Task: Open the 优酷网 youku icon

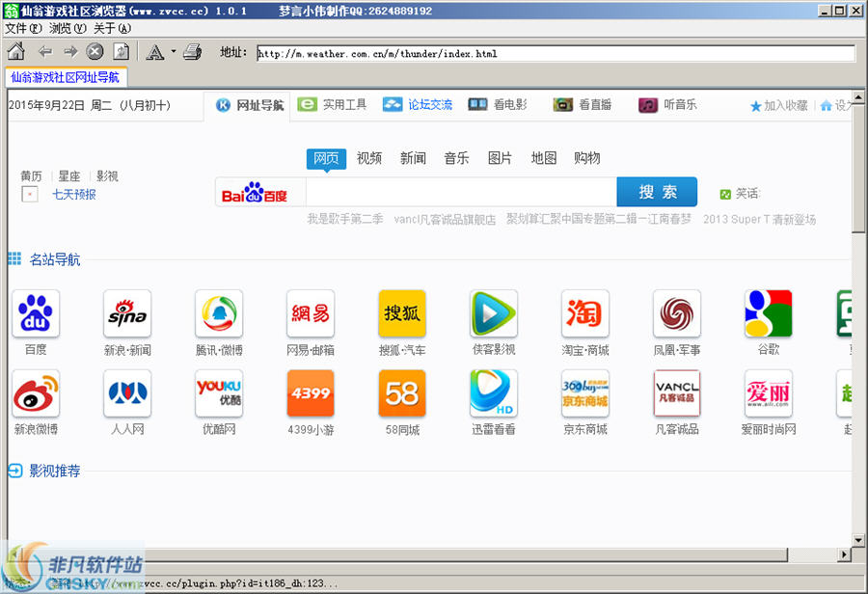Action: click(219, 393)
